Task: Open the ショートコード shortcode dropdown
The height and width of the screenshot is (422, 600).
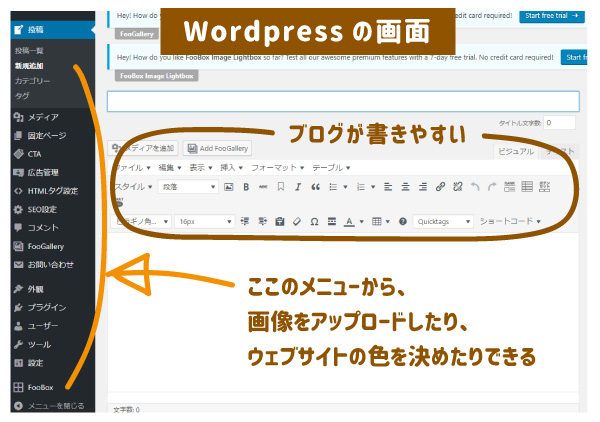Action: point(510,221)
